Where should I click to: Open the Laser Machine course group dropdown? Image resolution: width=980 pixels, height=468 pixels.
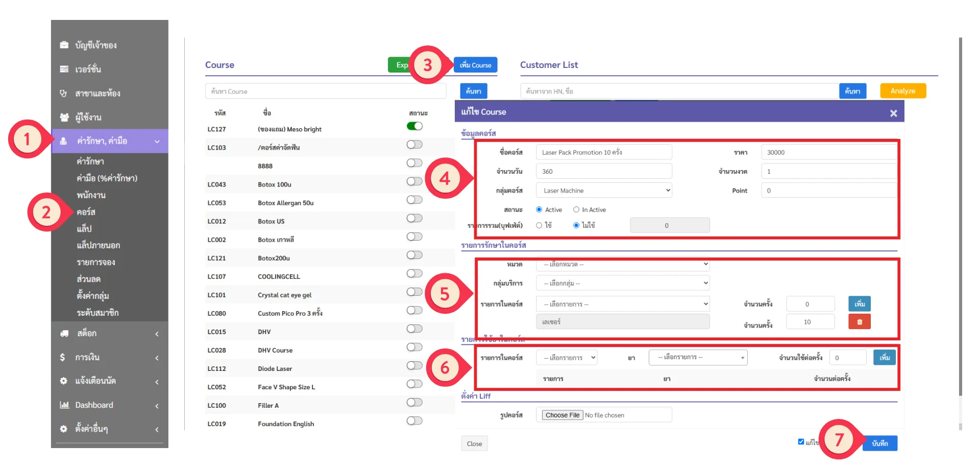pos(604,191)
